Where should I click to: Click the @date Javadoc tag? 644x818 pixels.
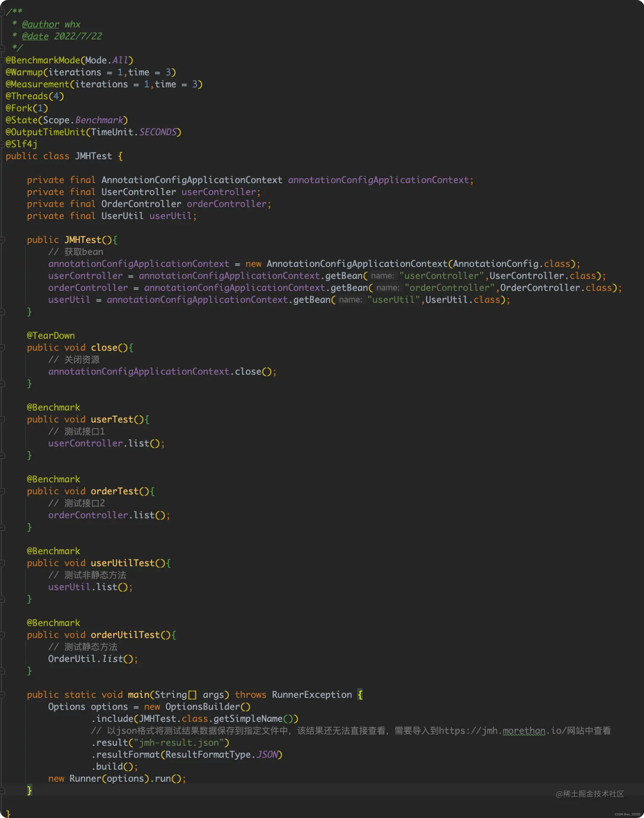click(35, 36)
